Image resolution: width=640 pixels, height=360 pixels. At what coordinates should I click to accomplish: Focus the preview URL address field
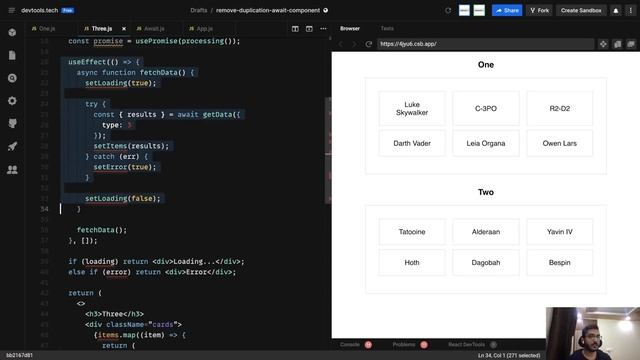pyautogui.click(x=485, y=44)
